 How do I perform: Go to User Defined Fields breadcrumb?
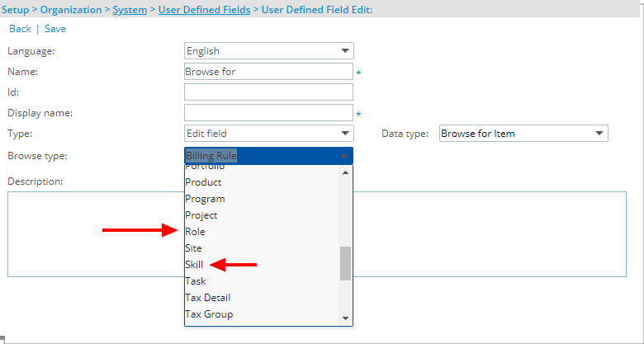click(204, 9)
